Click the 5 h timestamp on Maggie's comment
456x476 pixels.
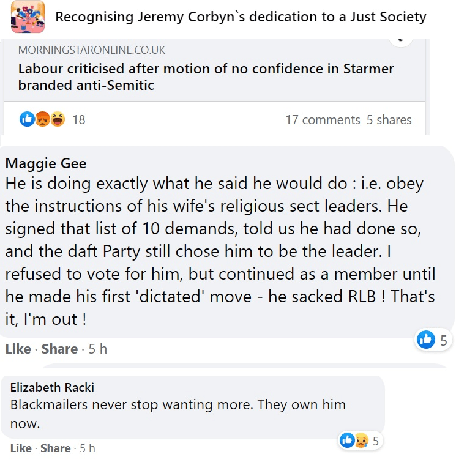pos(98,349)
